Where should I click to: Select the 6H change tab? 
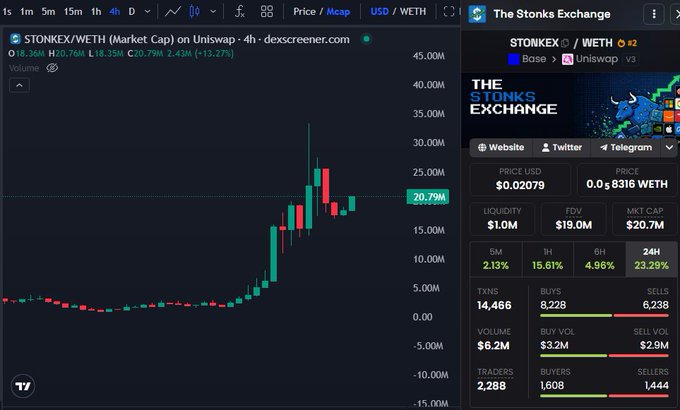point(599,259)
